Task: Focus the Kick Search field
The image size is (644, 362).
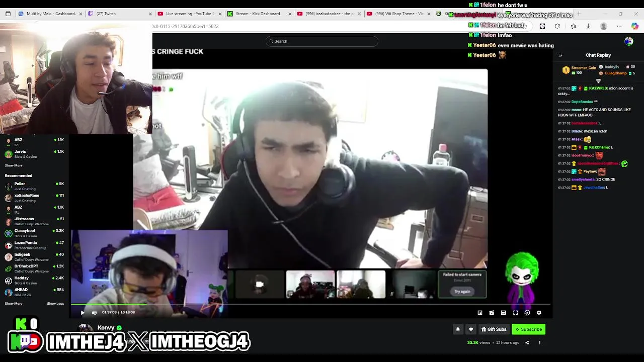Action: pos(322,41)
